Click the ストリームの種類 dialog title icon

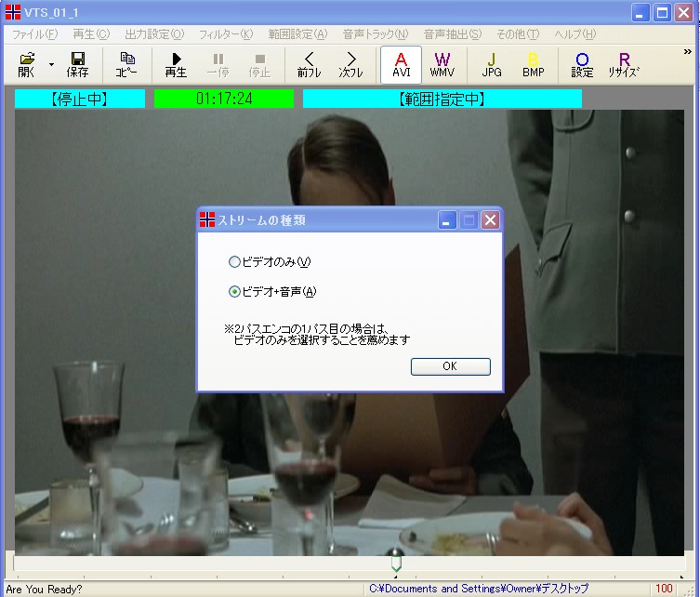206,219
